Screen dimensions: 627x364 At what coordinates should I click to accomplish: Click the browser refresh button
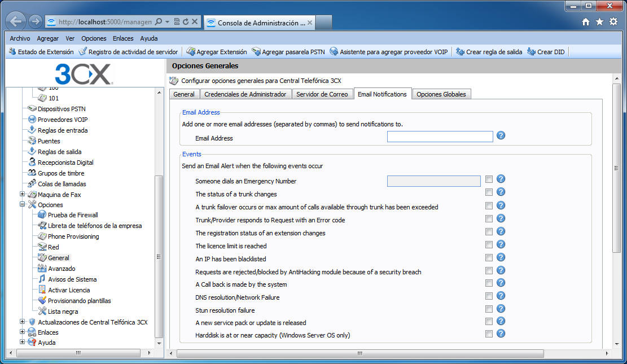[x=186, y=22]
